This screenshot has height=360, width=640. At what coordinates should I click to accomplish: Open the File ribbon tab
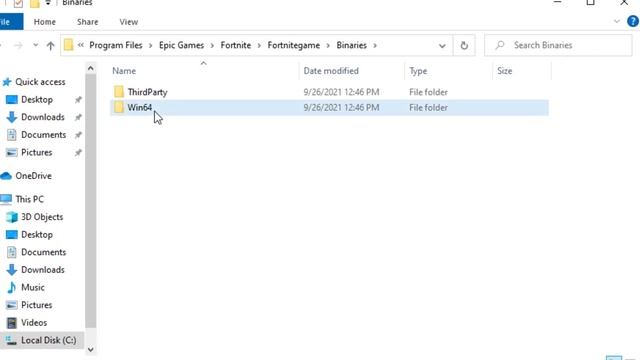click(11, 22)
